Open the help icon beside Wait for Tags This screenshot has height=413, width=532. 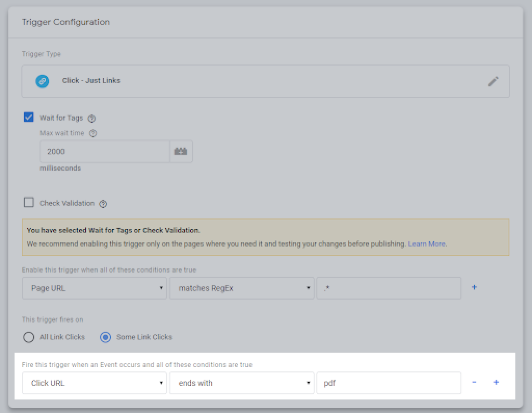[x=91, y=118]
